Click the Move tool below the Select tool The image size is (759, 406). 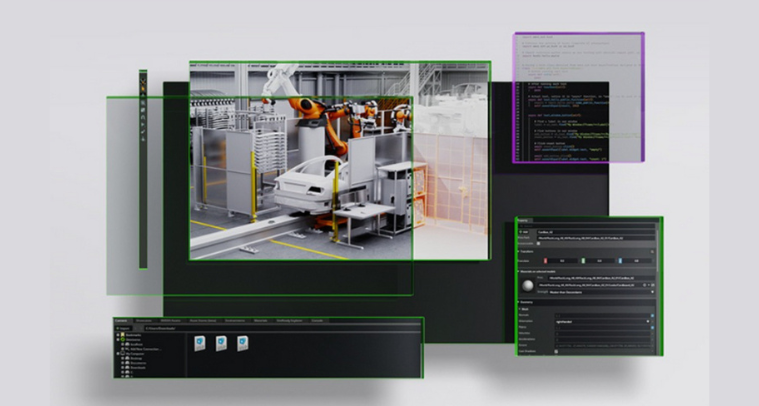tap(143, 90)
